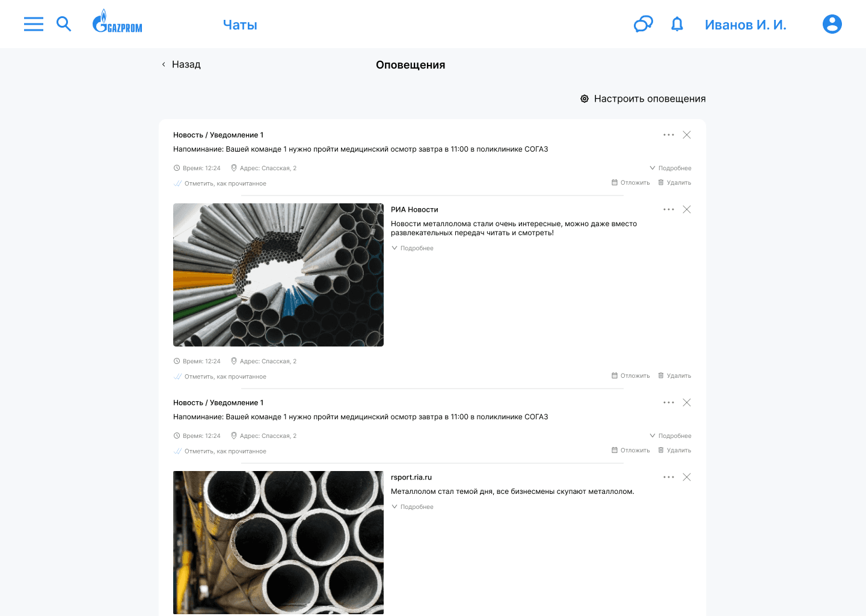The height and width of the screenshot is (616, 866).
Task: Open the Чаты section
Action: (240, 25)
